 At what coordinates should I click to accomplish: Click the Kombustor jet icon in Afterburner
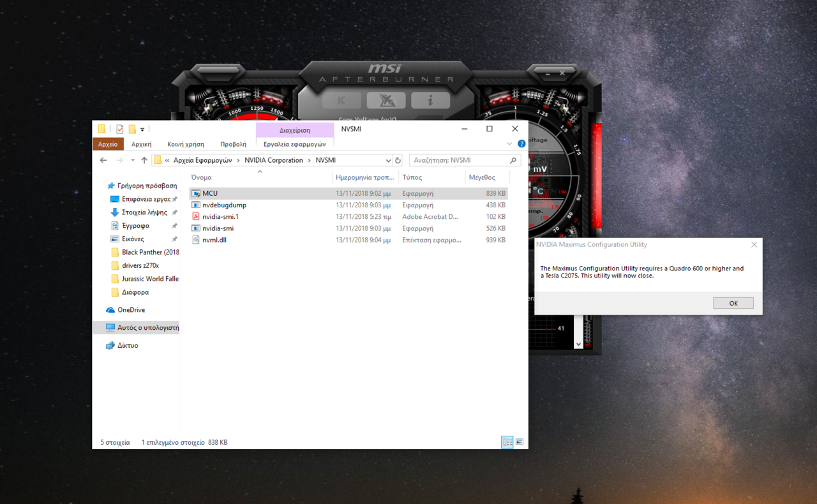click(386, 100)
